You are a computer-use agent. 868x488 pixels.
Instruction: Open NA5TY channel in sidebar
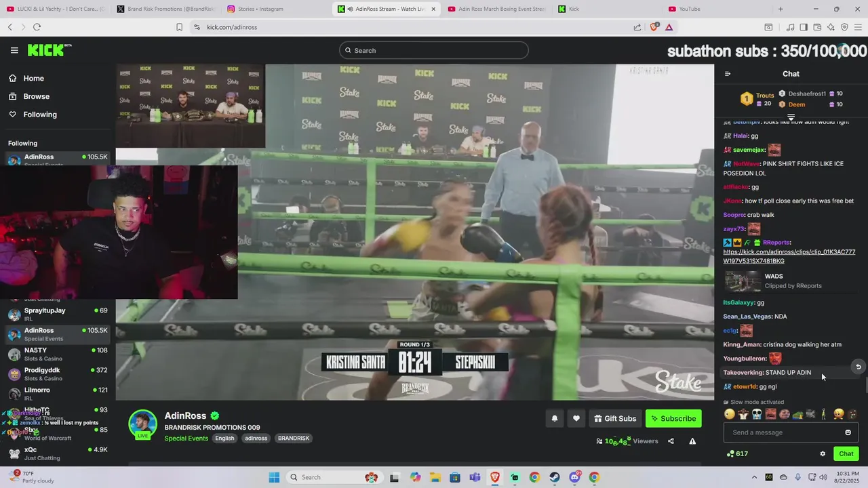[58, 354]
